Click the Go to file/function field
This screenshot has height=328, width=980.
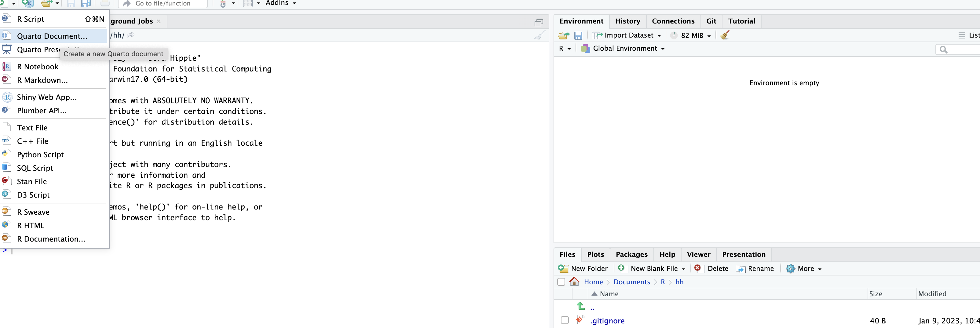coord(163,3)
